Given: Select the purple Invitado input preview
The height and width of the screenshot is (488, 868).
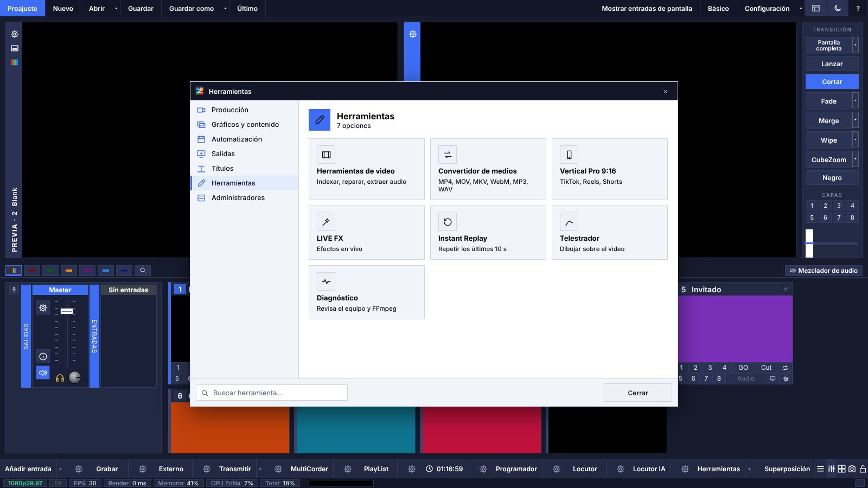Looking at the screenshot, I should pos(735,329).
